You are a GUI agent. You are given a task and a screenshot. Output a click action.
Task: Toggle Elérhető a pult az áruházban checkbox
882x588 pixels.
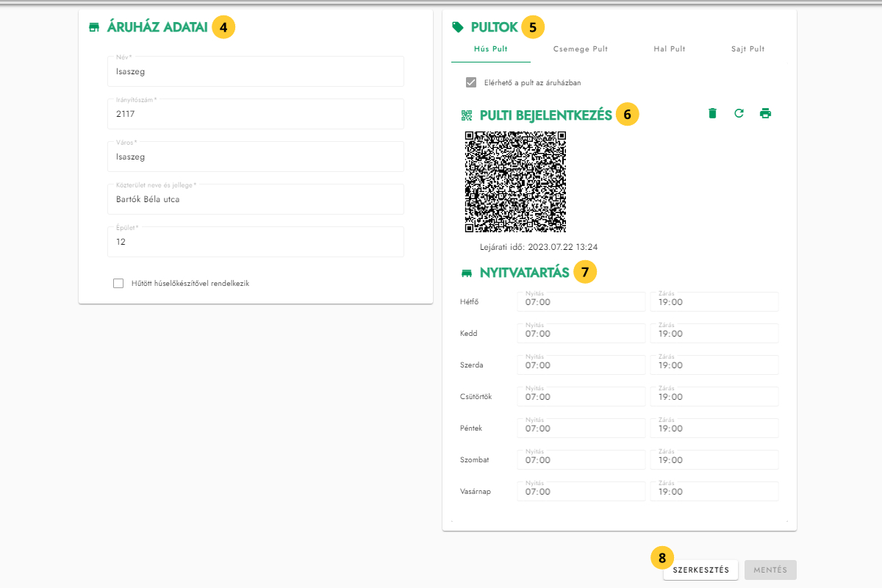(x=471, y=82)
